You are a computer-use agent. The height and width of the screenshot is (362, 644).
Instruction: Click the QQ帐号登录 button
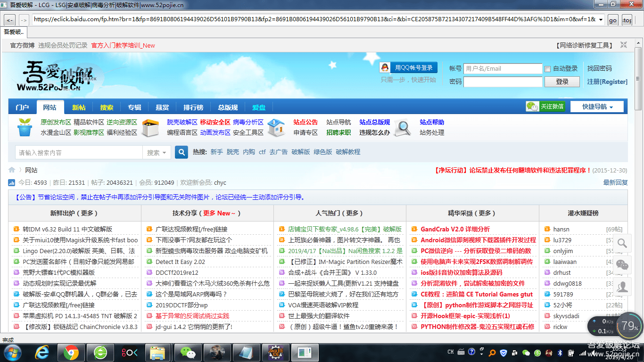click(408, 67)
